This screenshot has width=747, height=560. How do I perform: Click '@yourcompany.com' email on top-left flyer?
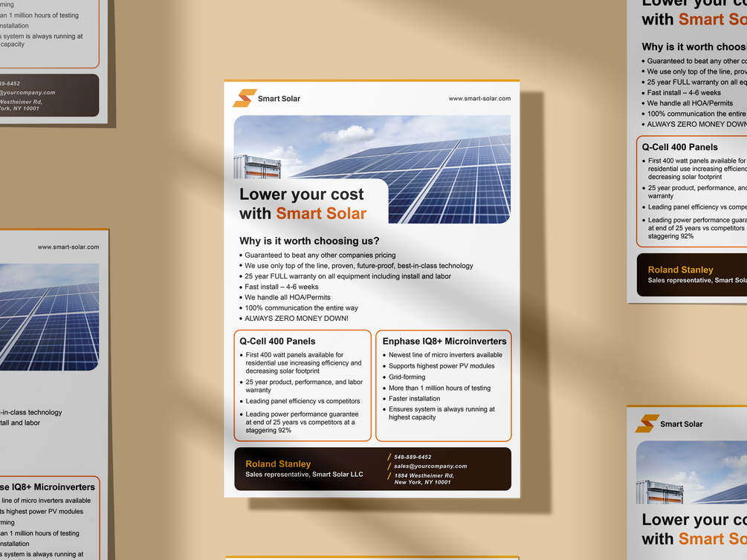pyautogui.click(x=28, y=92)
